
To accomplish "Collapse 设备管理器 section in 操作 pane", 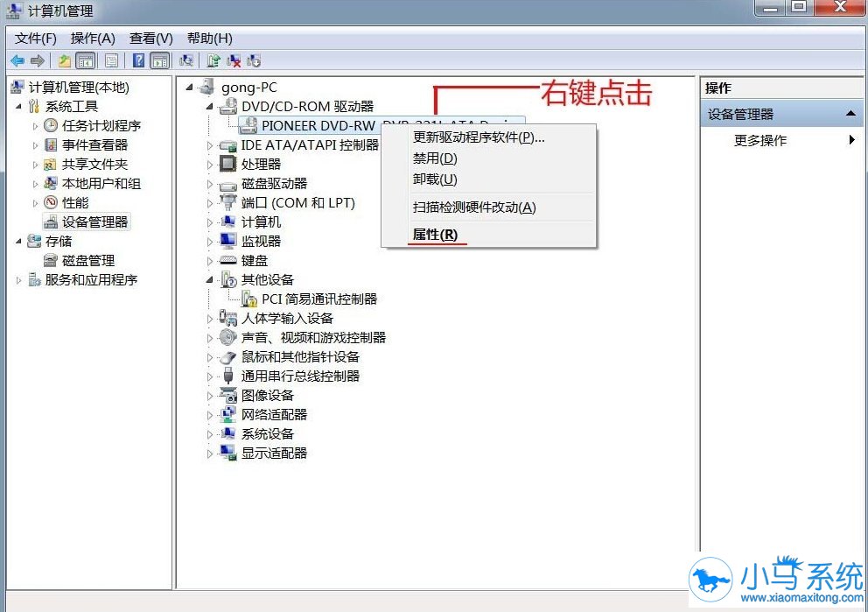I will click(850, 114).
